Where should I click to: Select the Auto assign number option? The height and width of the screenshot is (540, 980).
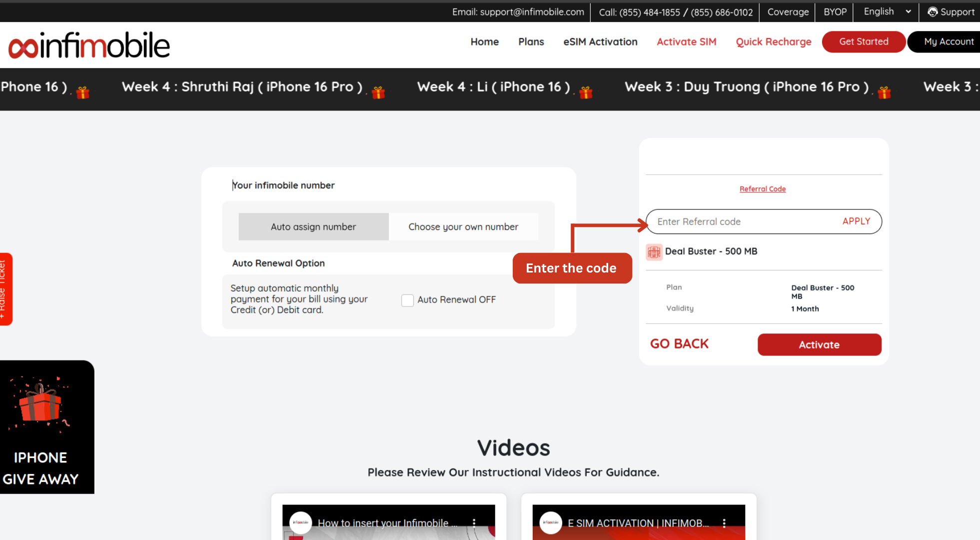tap(313, 227)
